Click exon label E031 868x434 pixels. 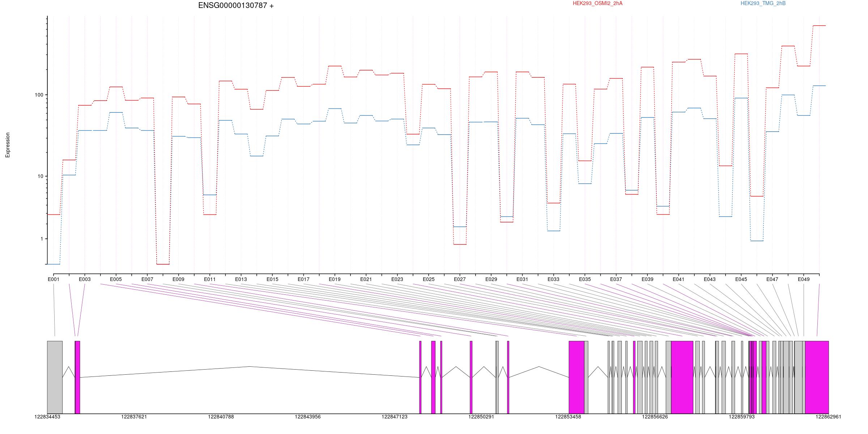522,280
